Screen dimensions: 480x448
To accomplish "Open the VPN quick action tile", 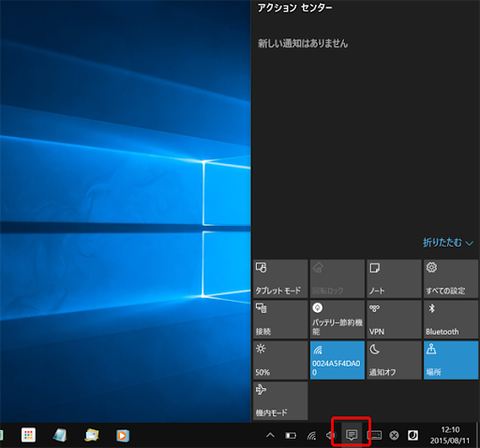I will point(394,319).
